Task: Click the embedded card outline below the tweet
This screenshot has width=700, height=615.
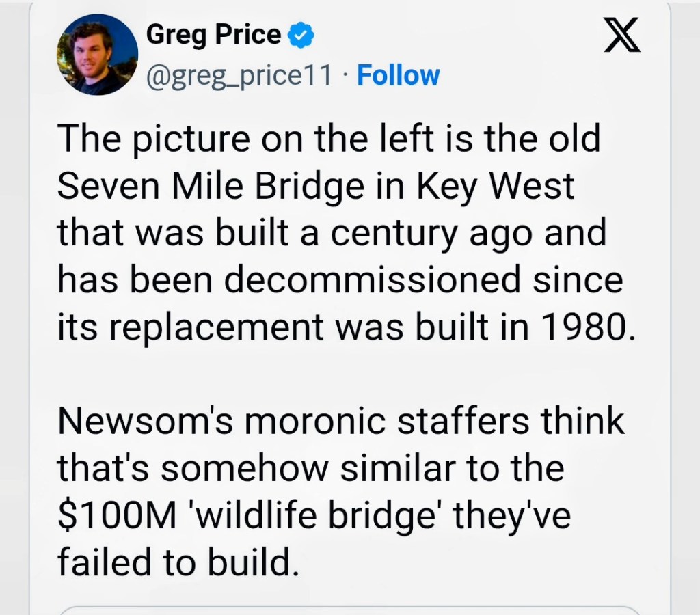Action: pyautogui.click(x=350, y=608)
